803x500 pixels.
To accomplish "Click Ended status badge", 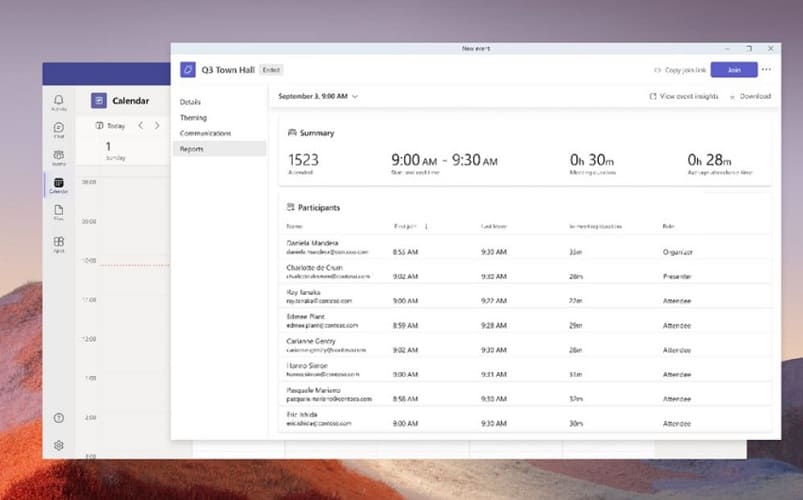I will pos(271,70).
